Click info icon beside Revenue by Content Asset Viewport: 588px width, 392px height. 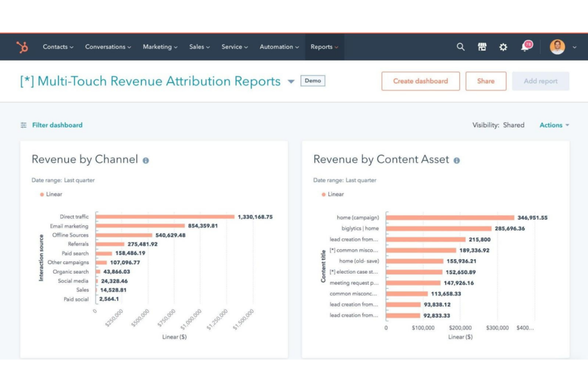[x=457, y=160]
